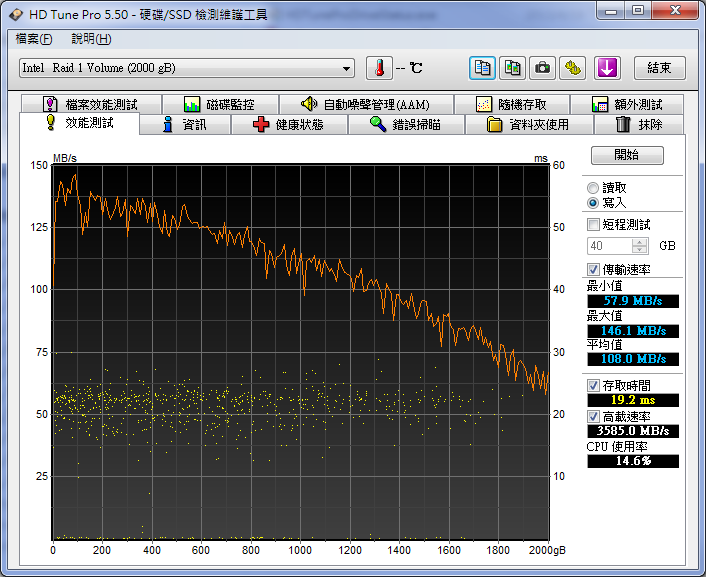Open the options gear icon
This screenshot has height=577, width=706.
pyautogui.click(x=572, y=68)
